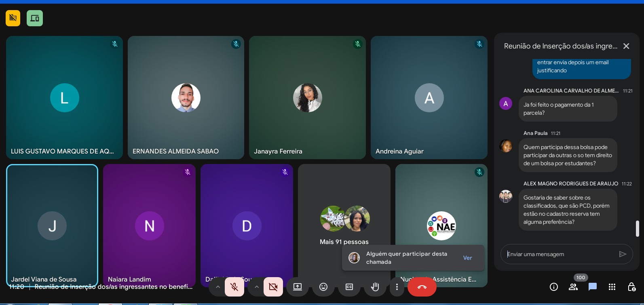Click the 'Enviar uma mensagem' input field
Screen dimensions: 644x305
point(560,254)
